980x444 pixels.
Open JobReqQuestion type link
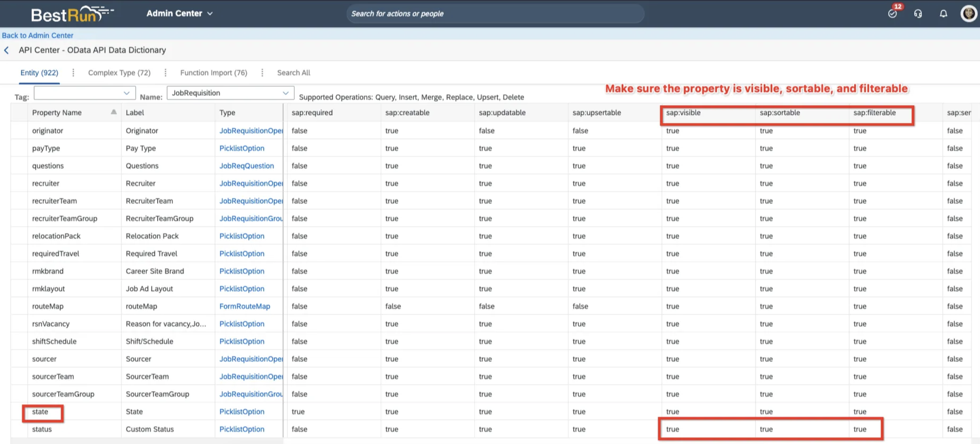point(247,166)
